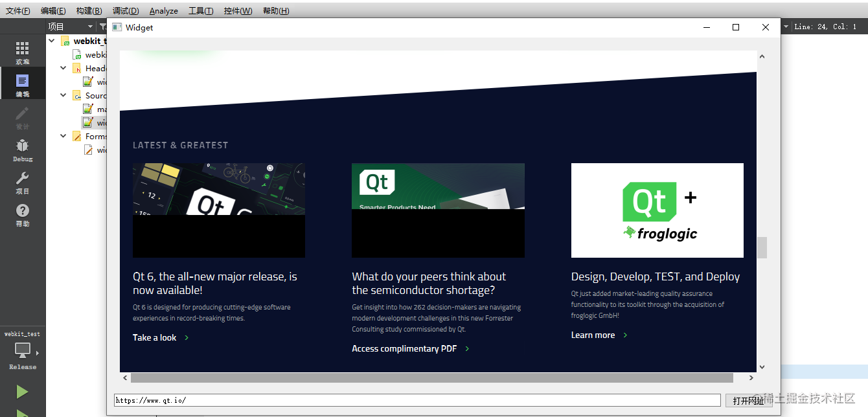Open the Qt 6 release card thumbnail

click(x=219, y=210)
